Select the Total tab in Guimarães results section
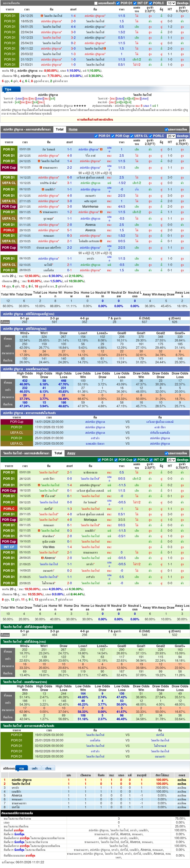Image resolution: width=190 pixels, height=868 pixels. (x=58, y=453)
